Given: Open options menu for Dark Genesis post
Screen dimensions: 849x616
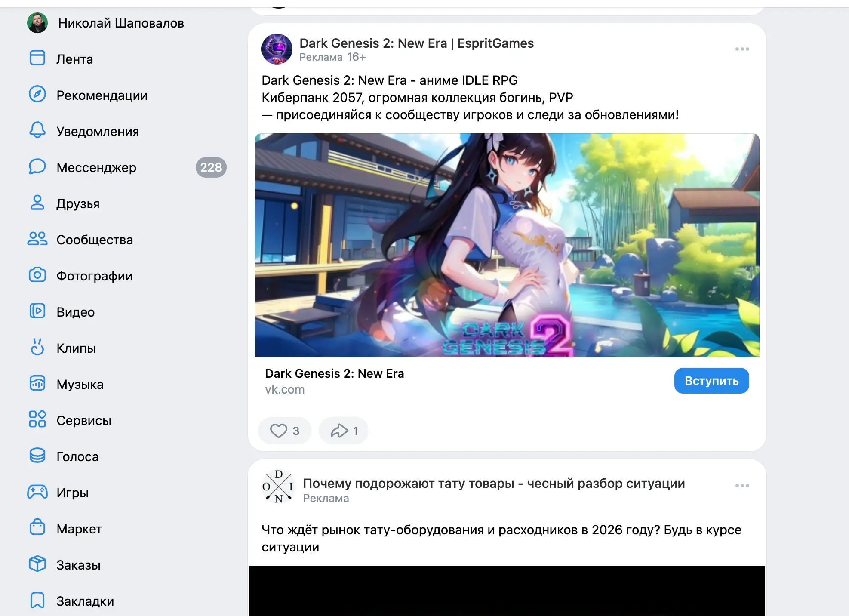Looking at the screenshot, I should click(742, 49).
